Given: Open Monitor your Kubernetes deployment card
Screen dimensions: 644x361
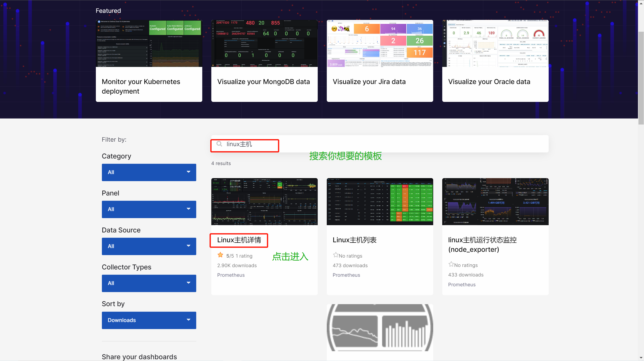Looking at the screenshot, I should [x=149, y=61].
